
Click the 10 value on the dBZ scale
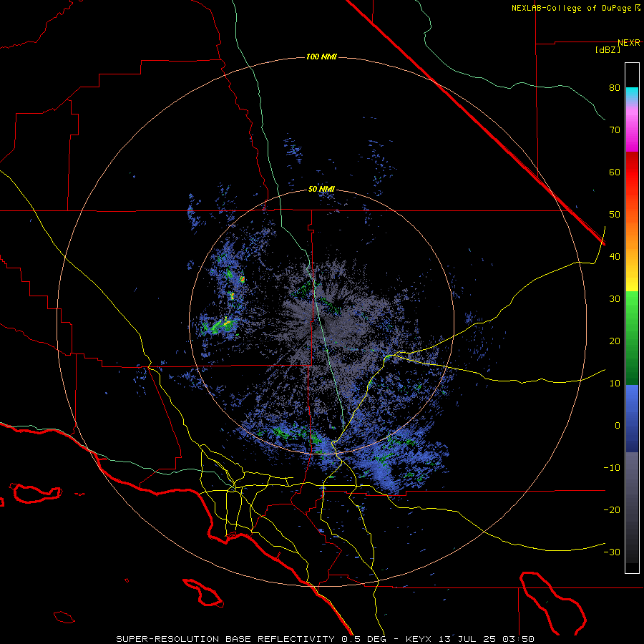615,384
